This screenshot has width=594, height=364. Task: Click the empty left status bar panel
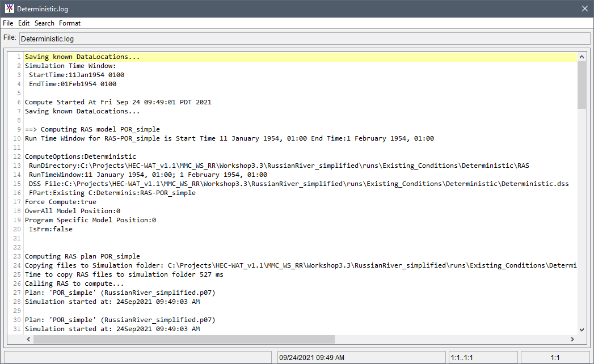[136, 357]
